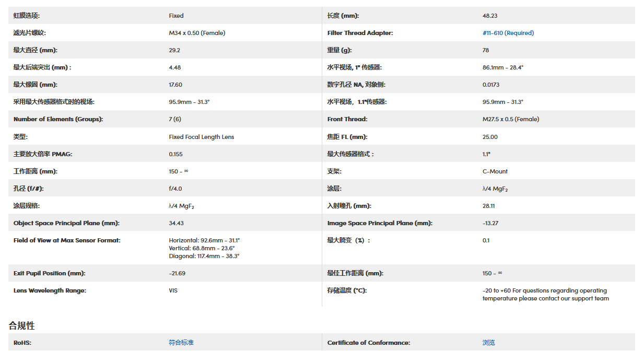Click the 86.1mm - 28.4° value

coord(502,67)
